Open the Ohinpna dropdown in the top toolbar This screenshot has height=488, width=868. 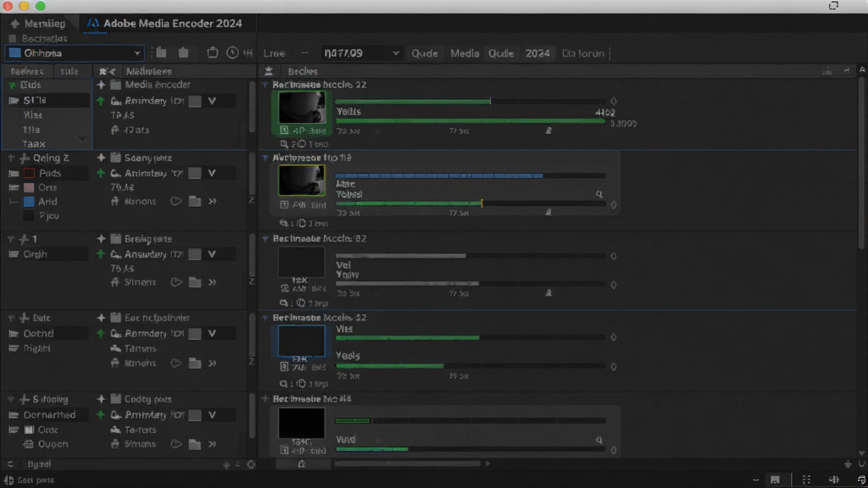click(x=75, y=53)
